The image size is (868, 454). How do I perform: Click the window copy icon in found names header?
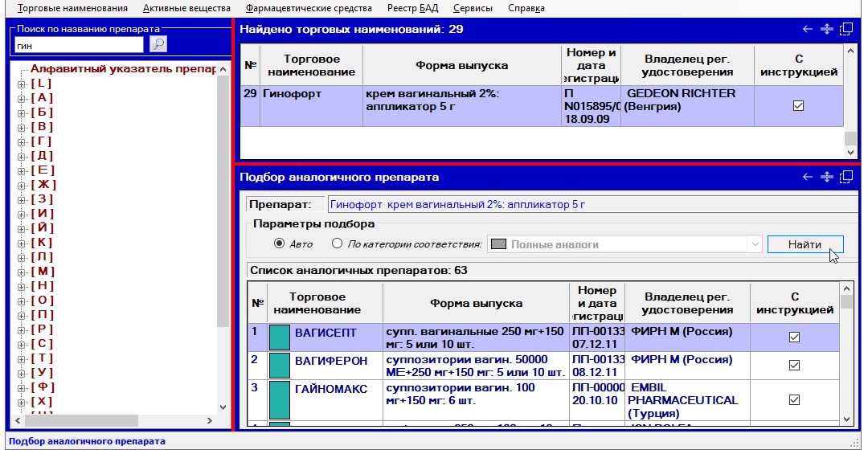click(x=845, y=30)
